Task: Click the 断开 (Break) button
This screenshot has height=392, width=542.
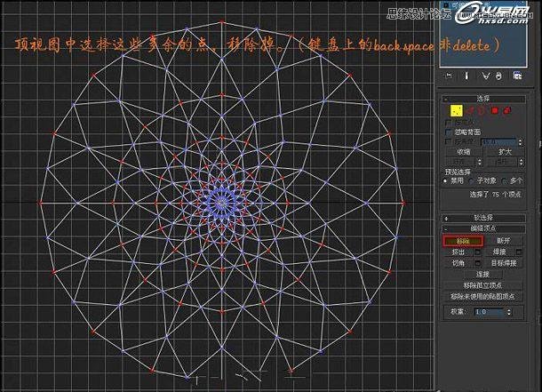Action: (x=503, y=241)
